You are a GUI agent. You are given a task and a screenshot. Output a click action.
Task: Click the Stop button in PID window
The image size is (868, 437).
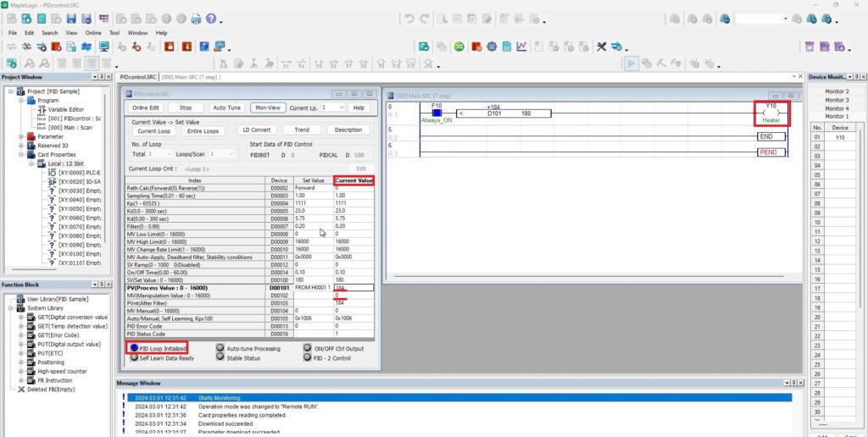pyautogui.click(x=186, y=108)
